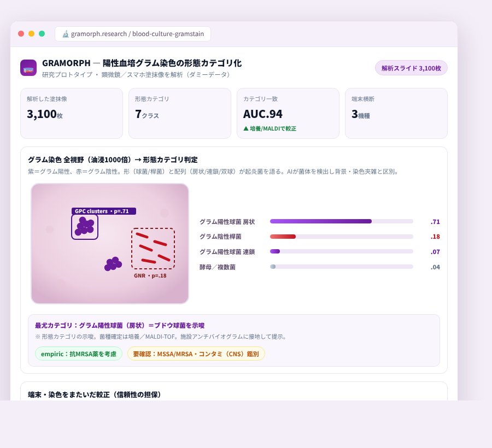Viewport: 492px width, 448px height.
Task: Click the .18 probability value
Action: pos(435,237)
